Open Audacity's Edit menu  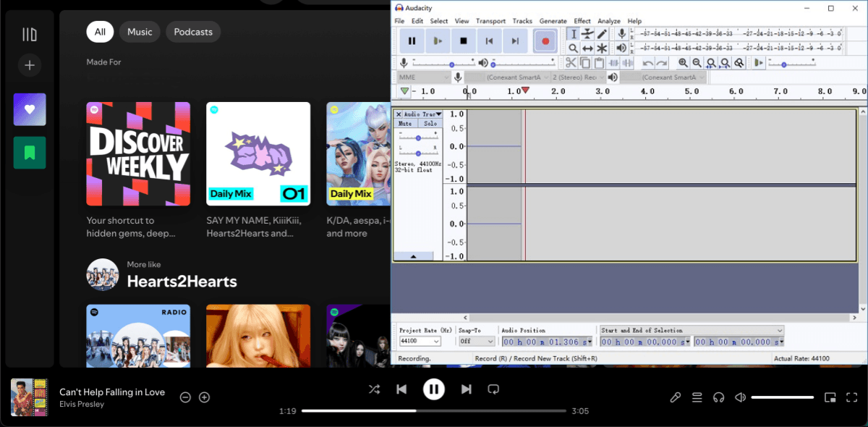point(417,21)
